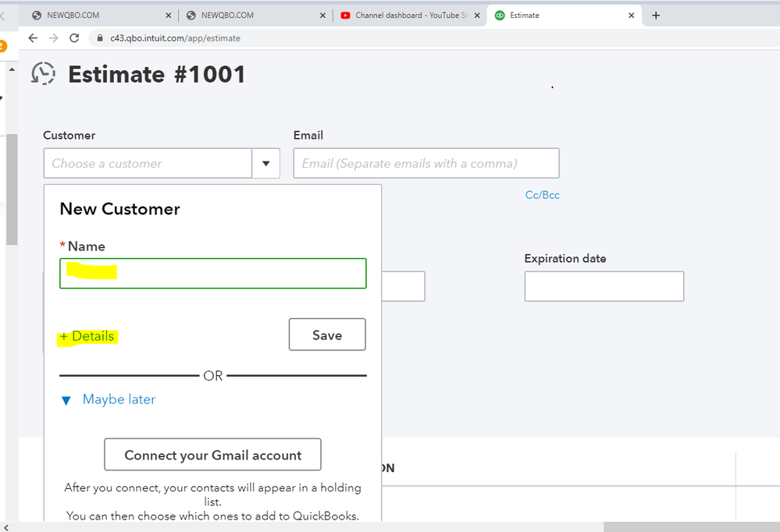Click the Email input field
The height and width of the screenshot is (532, 780).
click(x=426, y=163)
